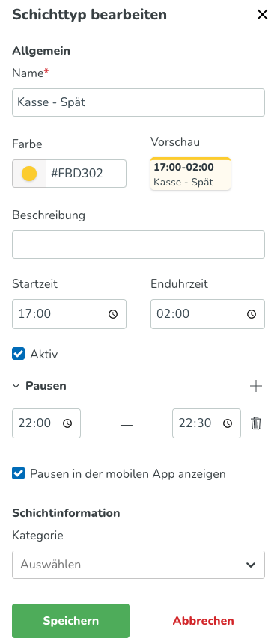Click the Kategorie dropdown arrow

[251, 565]
